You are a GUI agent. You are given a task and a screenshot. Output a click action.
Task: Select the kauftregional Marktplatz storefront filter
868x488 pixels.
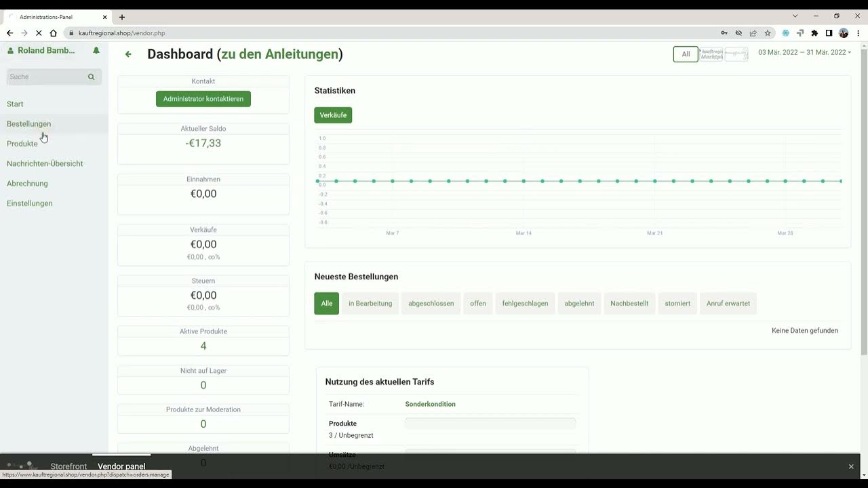711,54
